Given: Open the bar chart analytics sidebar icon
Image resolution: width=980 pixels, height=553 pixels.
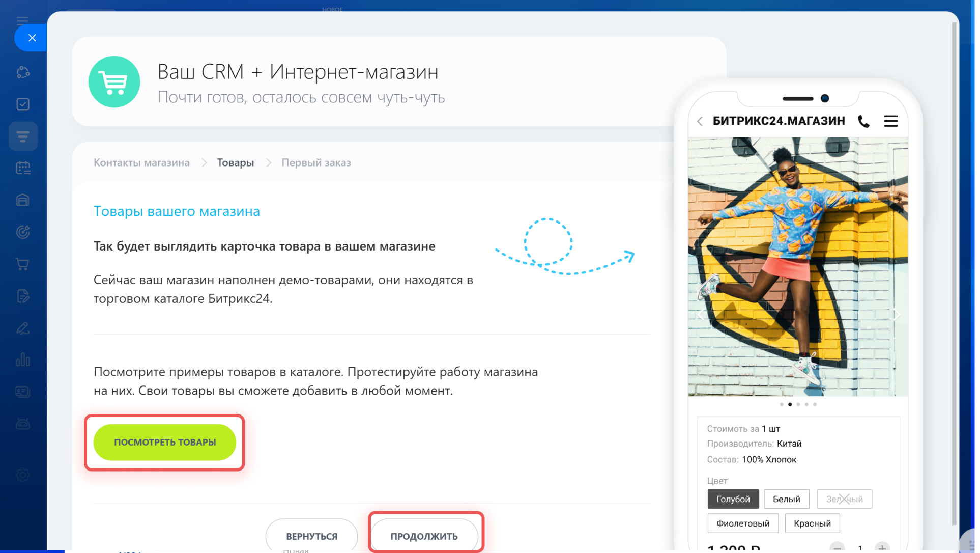Looking at the screenshot, I should pos(23,360).
